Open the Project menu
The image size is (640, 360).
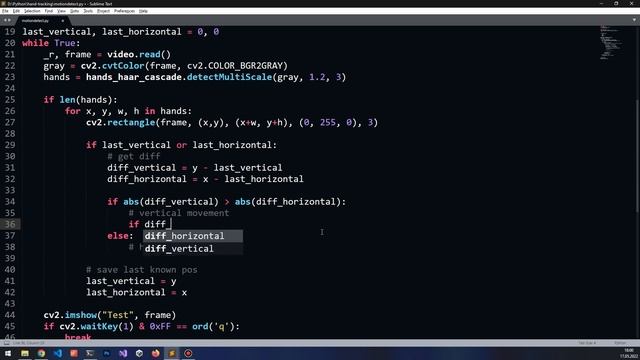[x=103, y=11]
